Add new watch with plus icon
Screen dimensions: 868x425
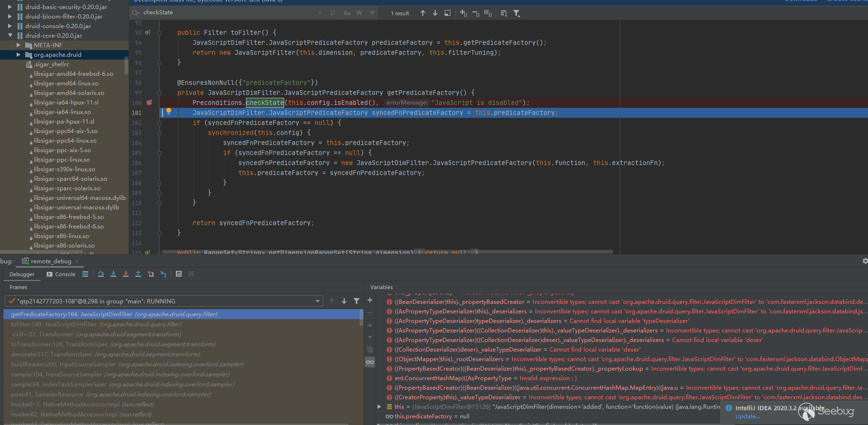pos(369,301)
